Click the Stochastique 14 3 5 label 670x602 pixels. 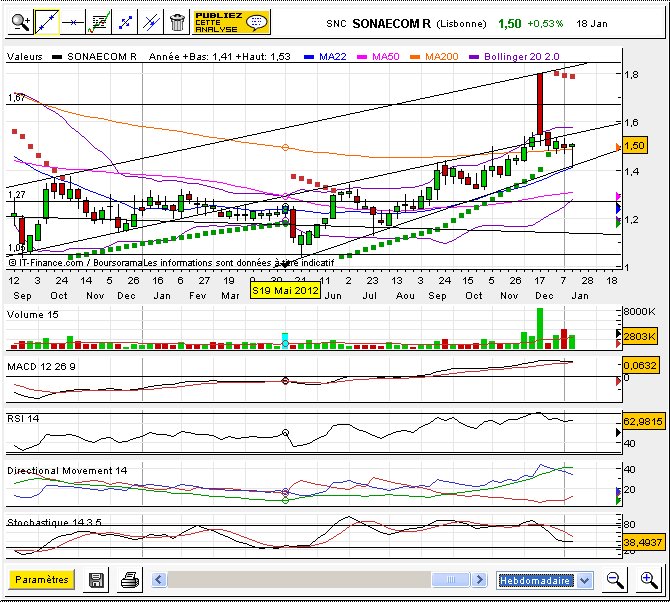coord(54,522)
